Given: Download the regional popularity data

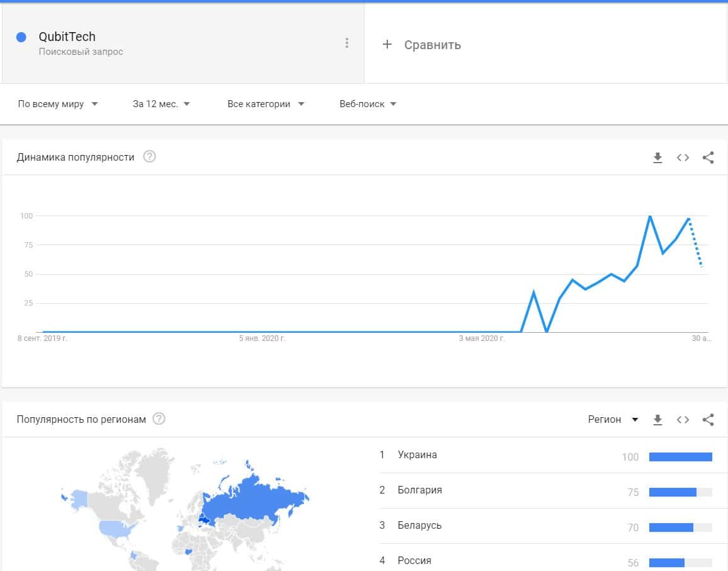Looking at the screenshot, I should point(657,420).
